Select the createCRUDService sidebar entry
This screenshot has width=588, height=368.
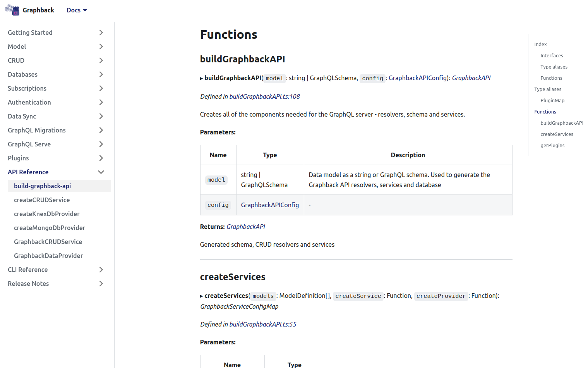(42, 200)
